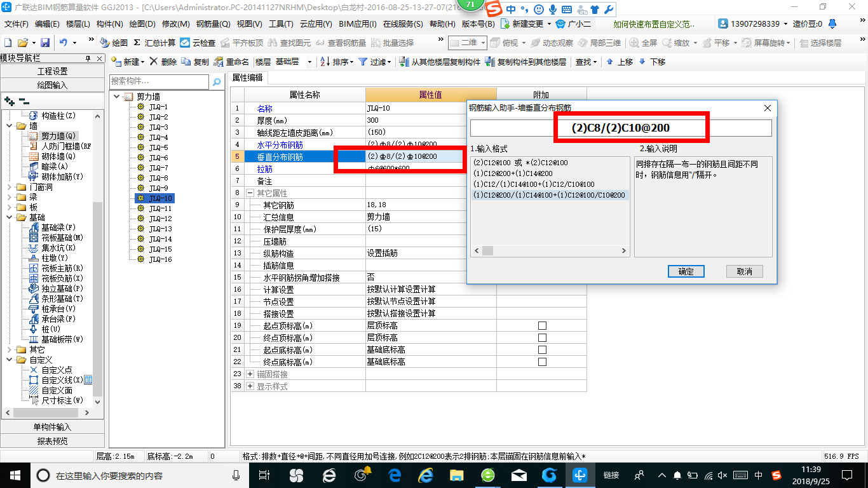Screen dimensions: 868x488
Task: Click the search magnifier next to 搜索构件
Action: pos(217,81)
